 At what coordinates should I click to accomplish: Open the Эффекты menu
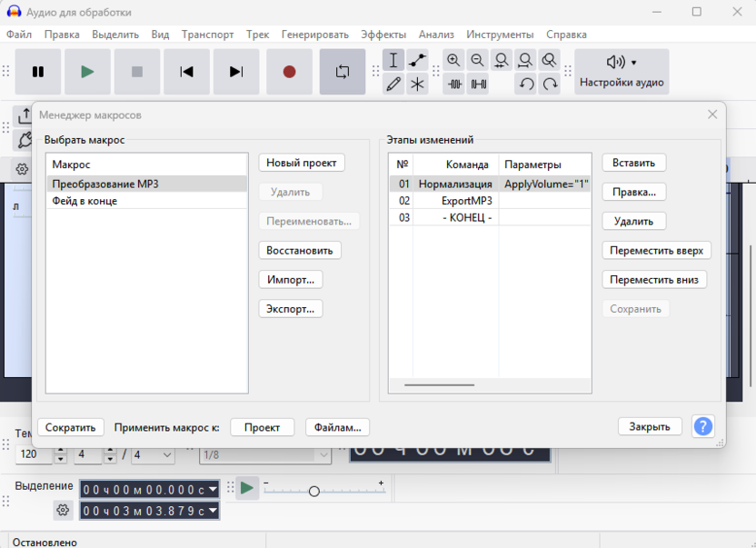coord(383,35)
